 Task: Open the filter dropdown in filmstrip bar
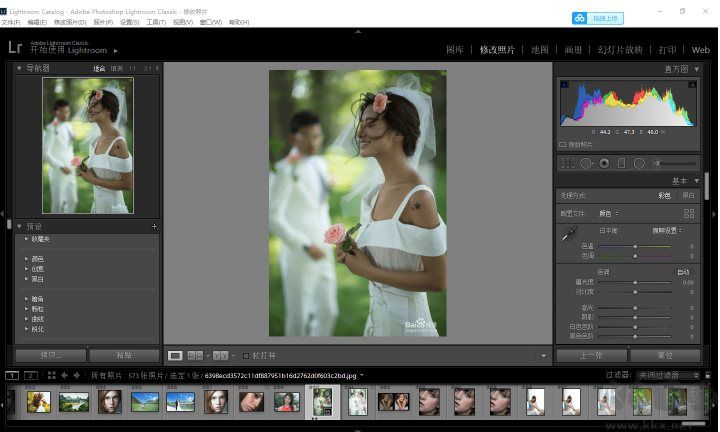[667, 375]
